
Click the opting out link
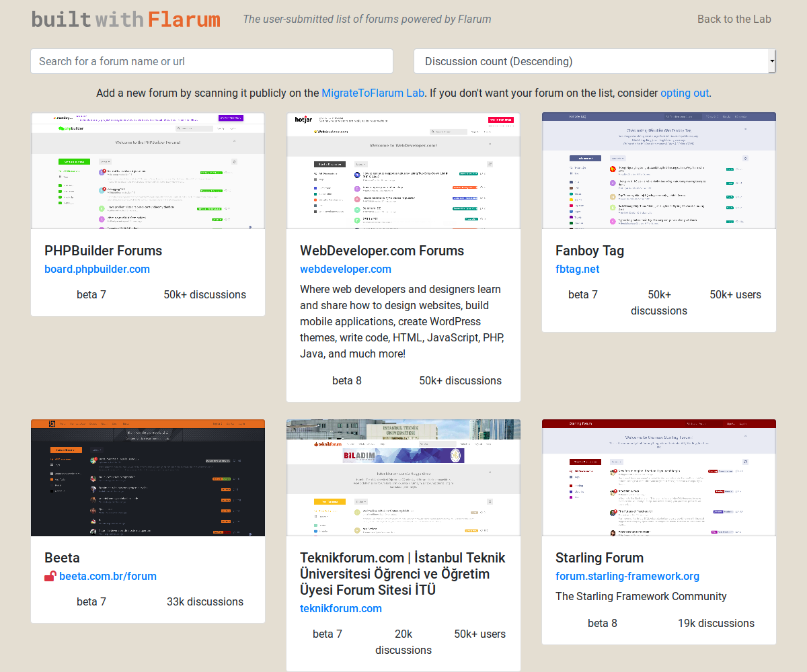tap(684, 93)
